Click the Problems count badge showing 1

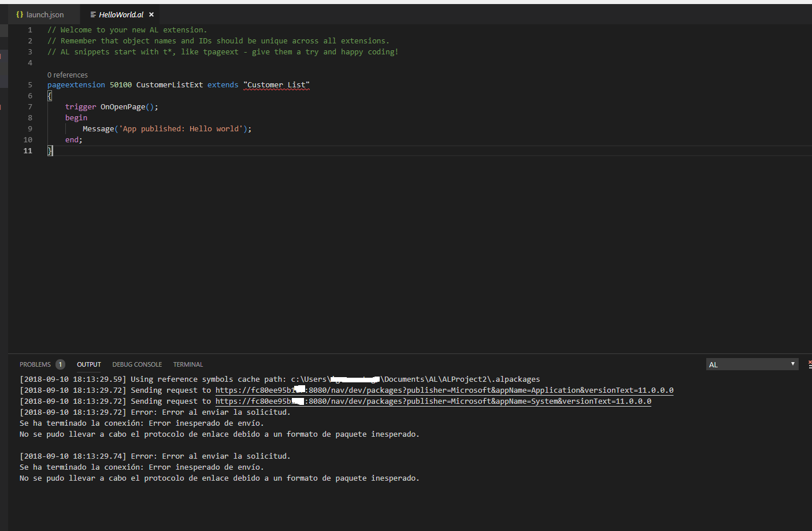point(61,364)
